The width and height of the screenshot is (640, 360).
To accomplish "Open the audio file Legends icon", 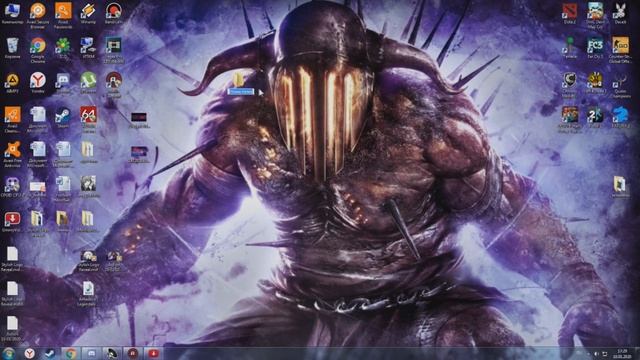I will [88, 294].
